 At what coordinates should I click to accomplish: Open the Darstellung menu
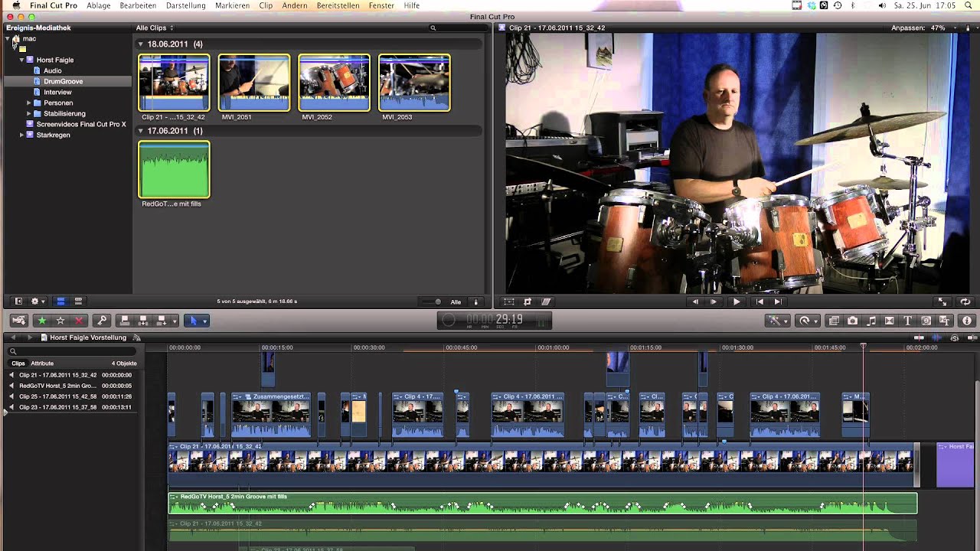pos(186,5)
